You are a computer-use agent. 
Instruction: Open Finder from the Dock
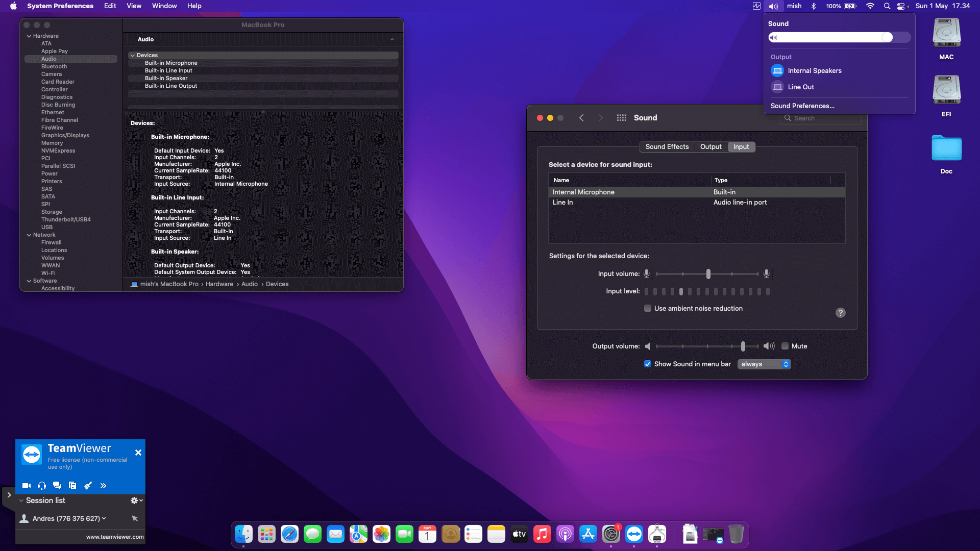pyautogui.click(x=243, y=534)
